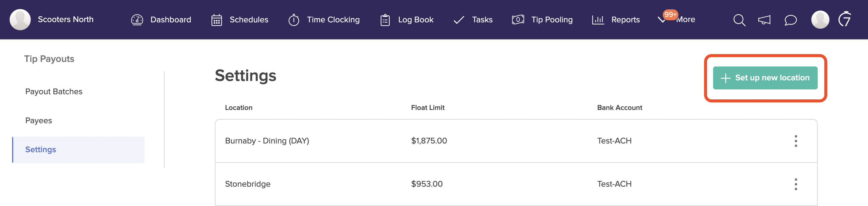Viewport: 868px width, 206px height.
Task: Click the Time Clocking stopwatch icon
Action: (294, 20)
